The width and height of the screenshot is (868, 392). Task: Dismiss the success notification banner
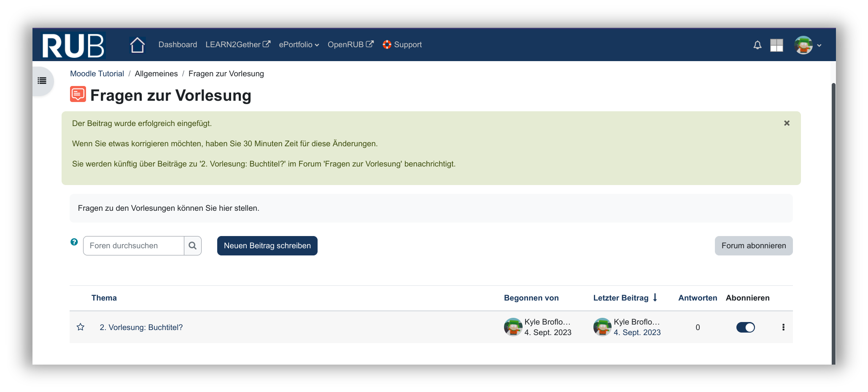(787, 123)
